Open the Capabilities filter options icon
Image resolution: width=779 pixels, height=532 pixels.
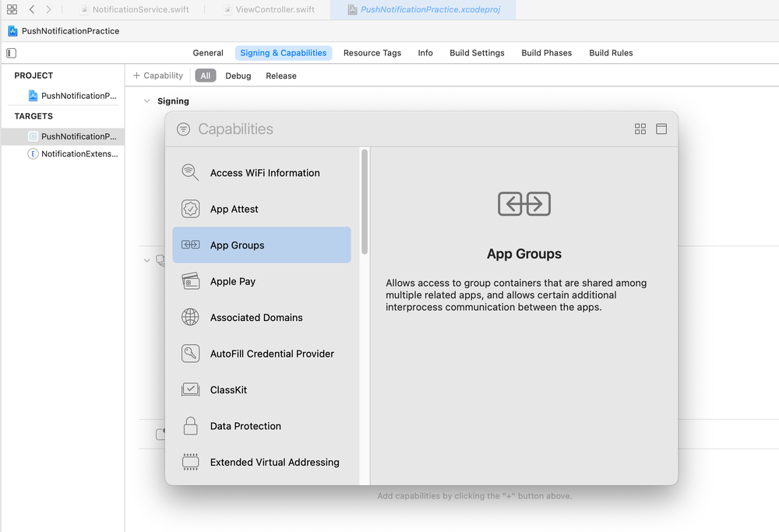[183, 129]
